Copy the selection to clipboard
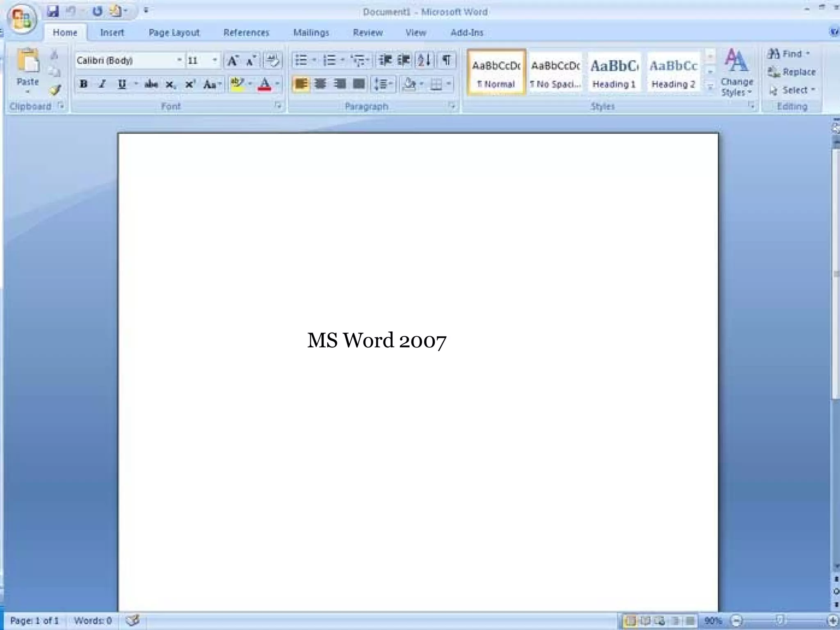840x630 pixels. (x=54, y=73)
